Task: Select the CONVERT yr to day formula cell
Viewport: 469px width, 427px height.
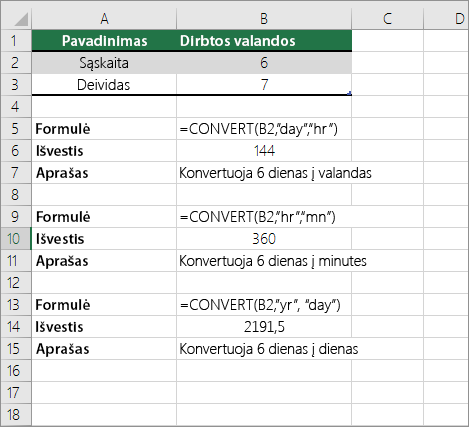Action: 264,305
